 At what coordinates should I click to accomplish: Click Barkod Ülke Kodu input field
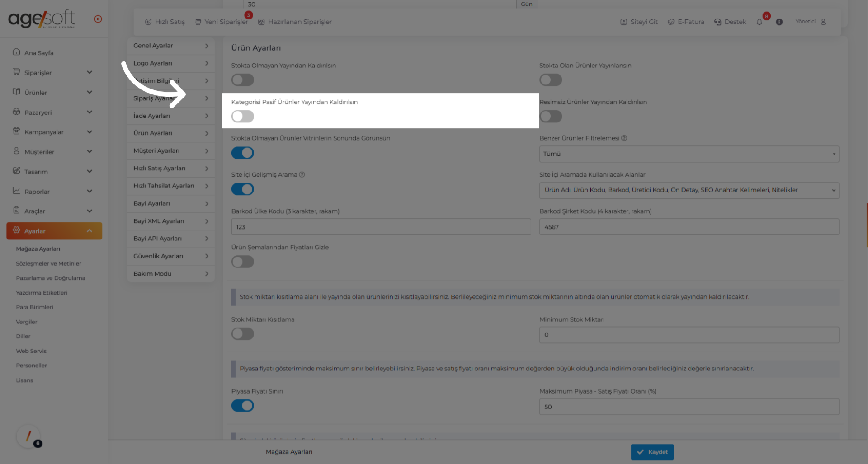(381, 227)
